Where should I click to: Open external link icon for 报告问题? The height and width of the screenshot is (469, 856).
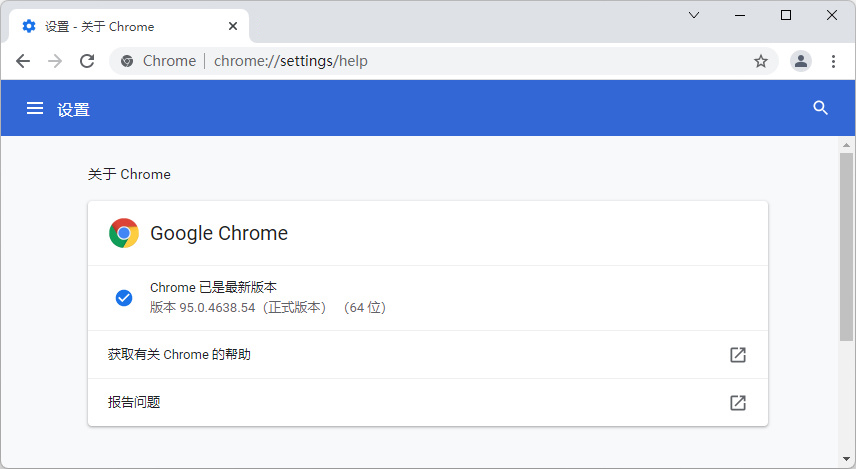[738, 403]
